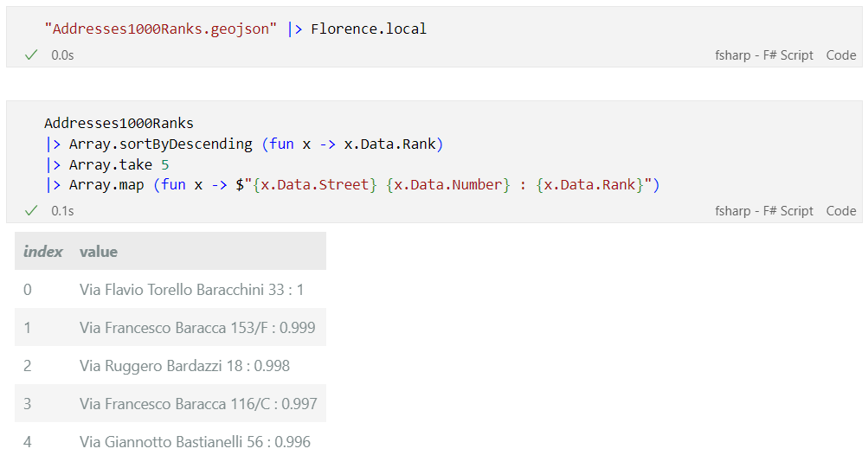Screen dimensions: 868x468
Task: Open the second cell's fsharp kernel selector
Action: click(763, 211)
